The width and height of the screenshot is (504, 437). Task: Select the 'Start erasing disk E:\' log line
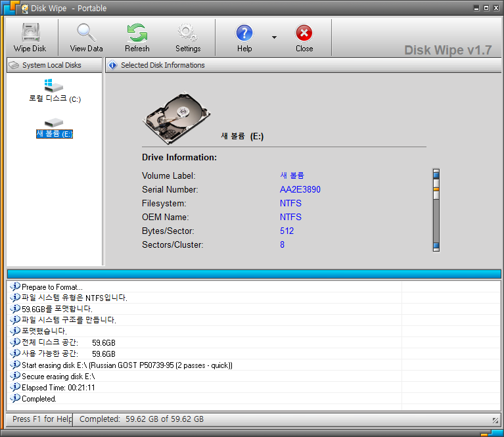coord(127,365)
